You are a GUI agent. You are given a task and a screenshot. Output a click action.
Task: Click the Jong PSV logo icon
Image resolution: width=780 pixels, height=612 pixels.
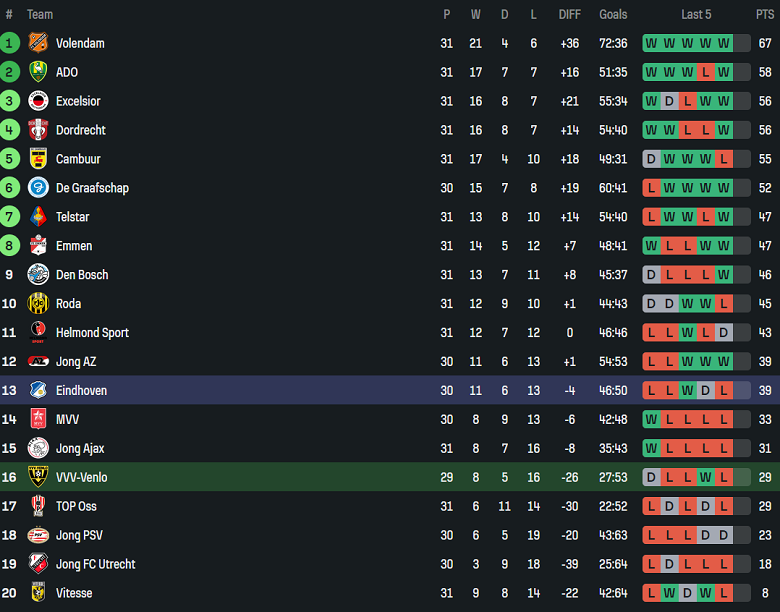point(38,536)
